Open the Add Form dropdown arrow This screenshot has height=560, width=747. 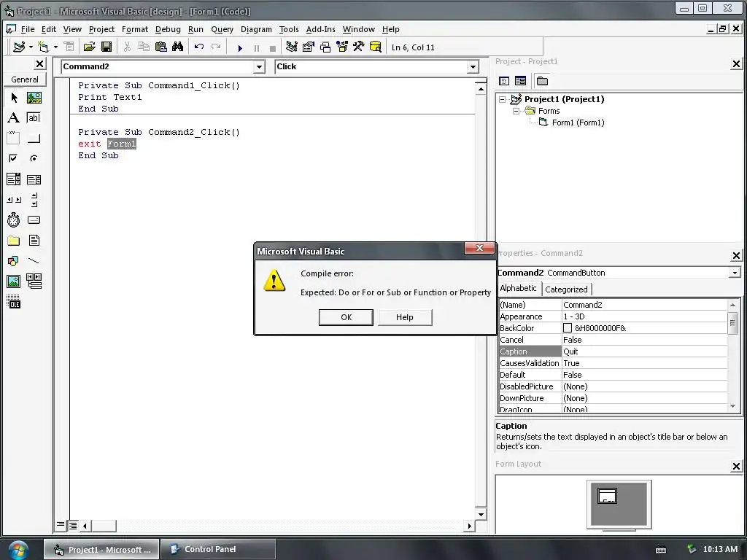click(x=55, y=47)
